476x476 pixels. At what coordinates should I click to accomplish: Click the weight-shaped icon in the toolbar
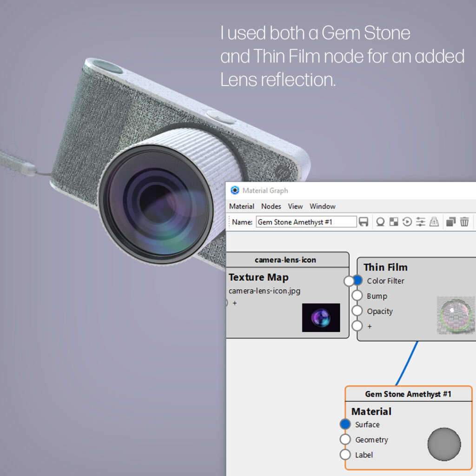[434, 222]
